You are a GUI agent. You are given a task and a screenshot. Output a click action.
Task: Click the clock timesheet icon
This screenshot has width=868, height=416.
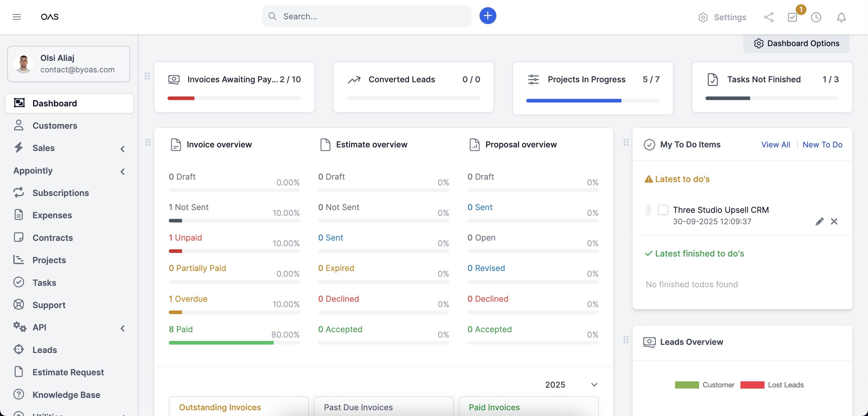[x=816, y=17]
